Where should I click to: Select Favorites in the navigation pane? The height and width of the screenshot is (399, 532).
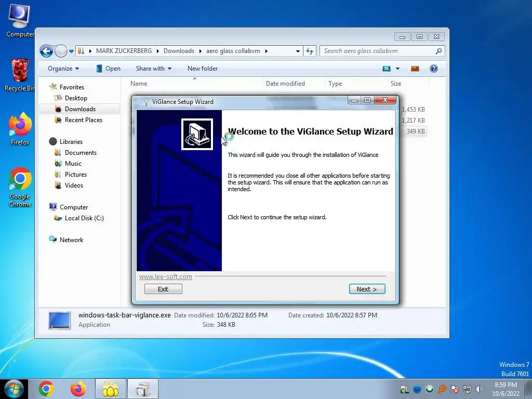tap(72, 87)
